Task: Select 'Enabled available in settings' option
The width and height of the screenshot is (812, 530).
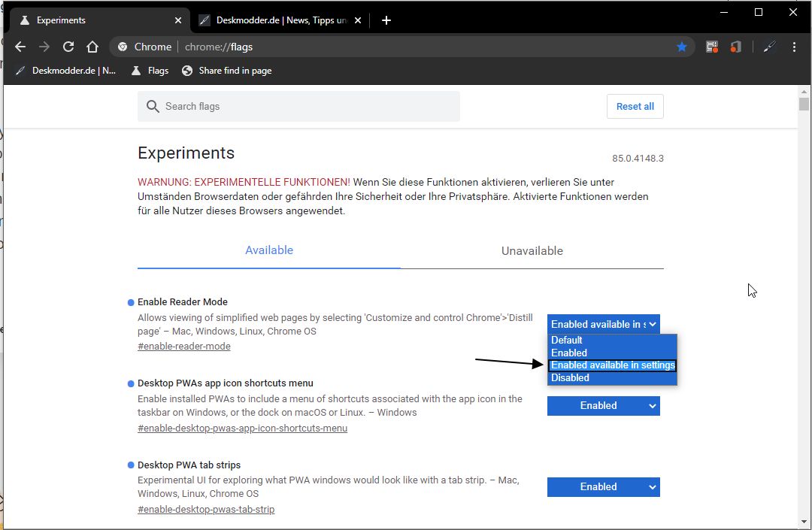Action: (613, 365)
